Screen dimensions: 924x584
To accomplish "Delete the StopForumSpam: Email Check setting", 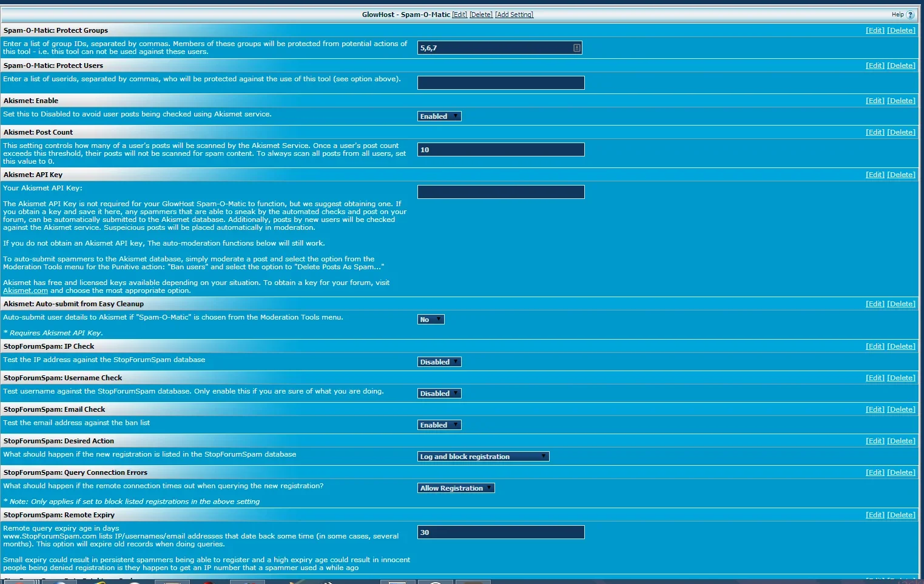I will click(x=901, y=409).
